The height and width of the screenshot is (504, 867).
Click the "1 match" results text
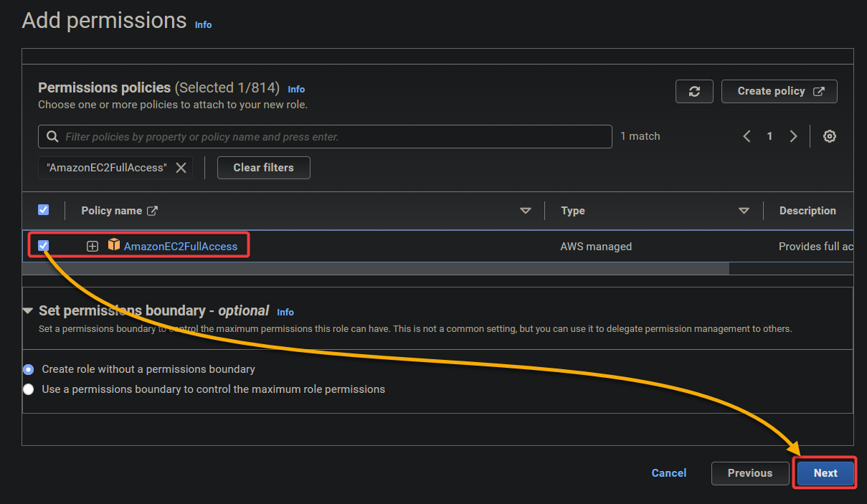(640, 136)
